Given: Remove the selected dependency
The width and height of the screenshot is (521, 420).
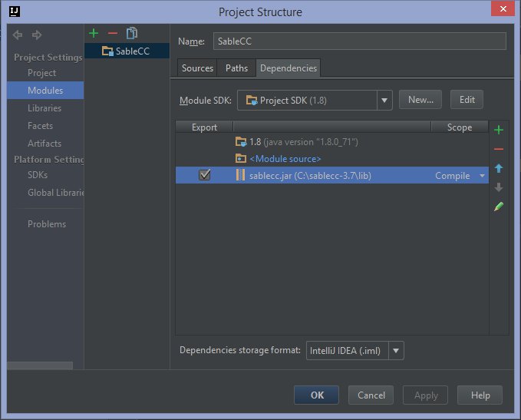Looking at the screenshot, I should [499, 149].
